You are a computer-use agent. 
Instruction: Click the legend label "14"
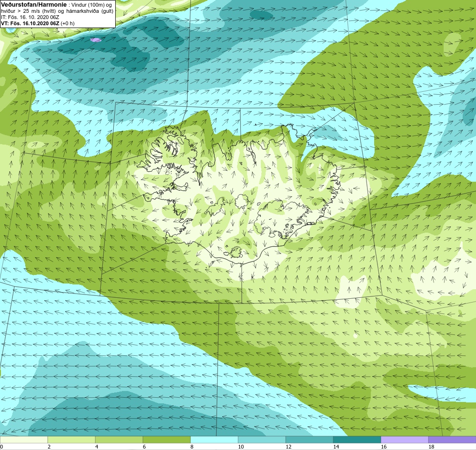point(336,447)
